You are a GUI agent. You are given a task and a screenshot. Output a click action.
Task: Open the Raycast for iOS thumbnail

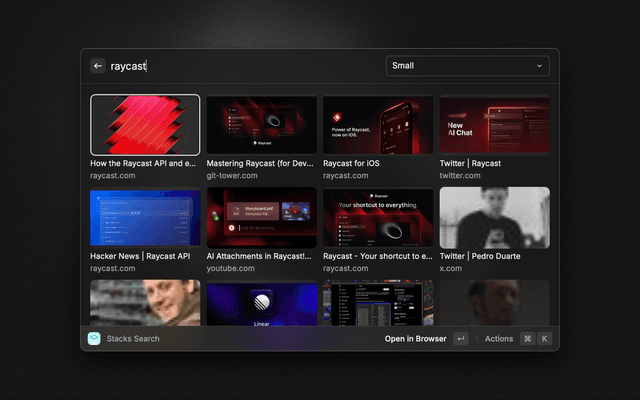click(378, 125)
